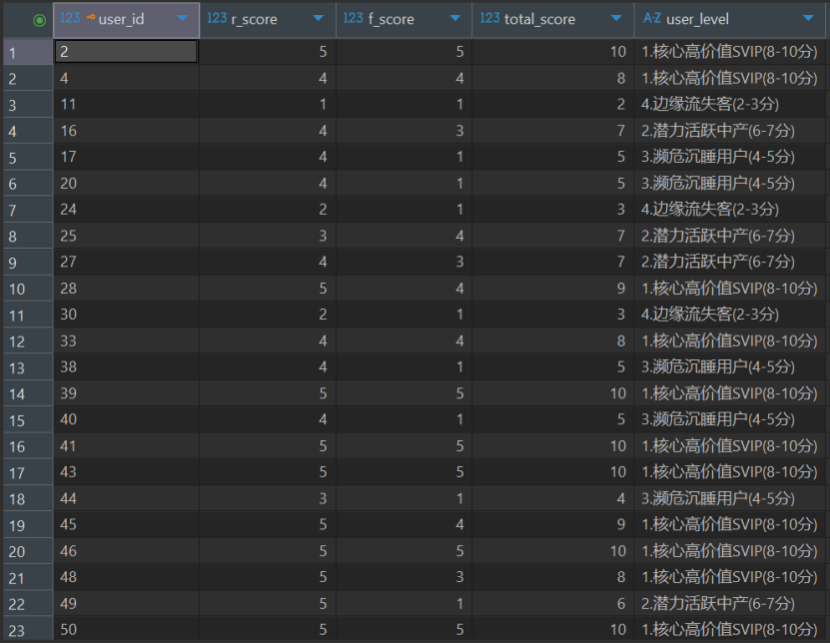Select the user_id column header
Image resolution: width=830 pixels, height=644 pixels.
click(126, 20)
